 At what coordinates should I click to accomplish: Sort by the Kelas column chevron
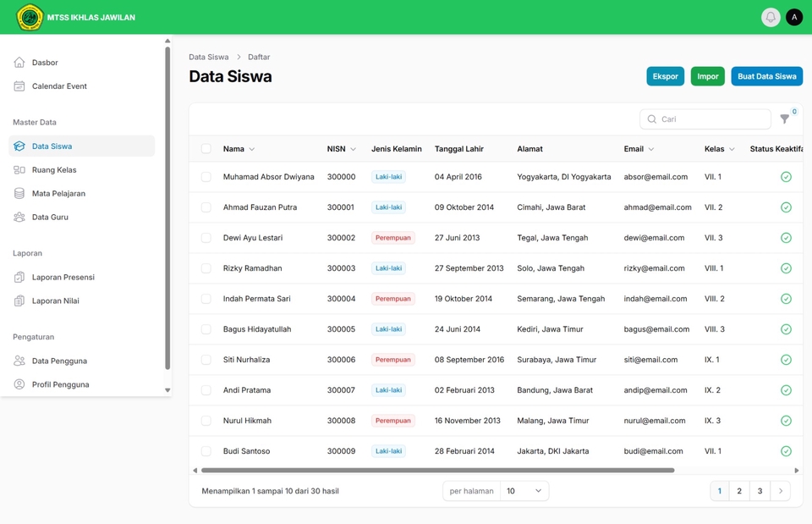732,149
